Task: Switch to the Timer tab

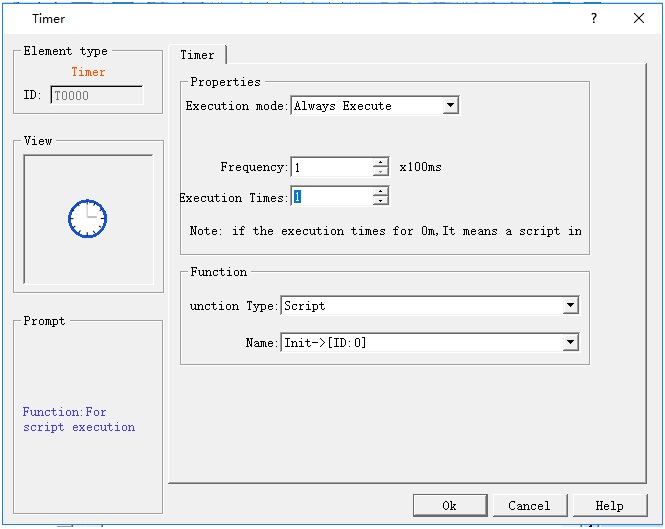Action: [x=197, y=55]
